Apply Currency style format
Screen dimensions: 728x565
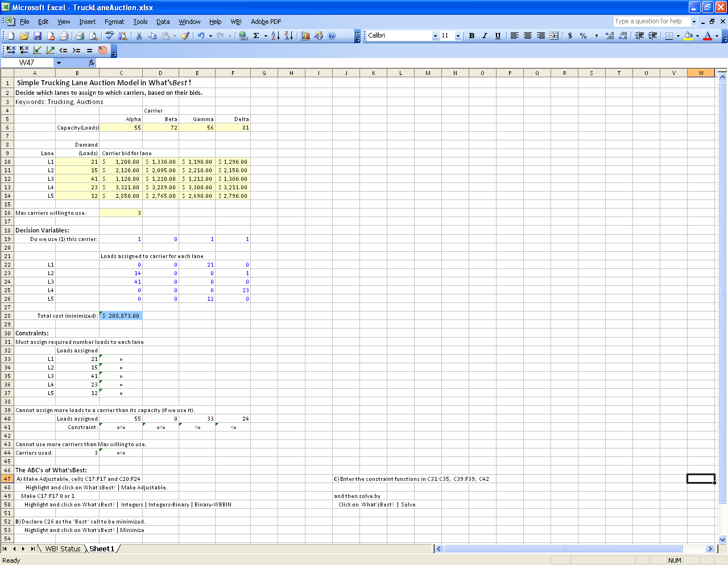pos(570,36)
